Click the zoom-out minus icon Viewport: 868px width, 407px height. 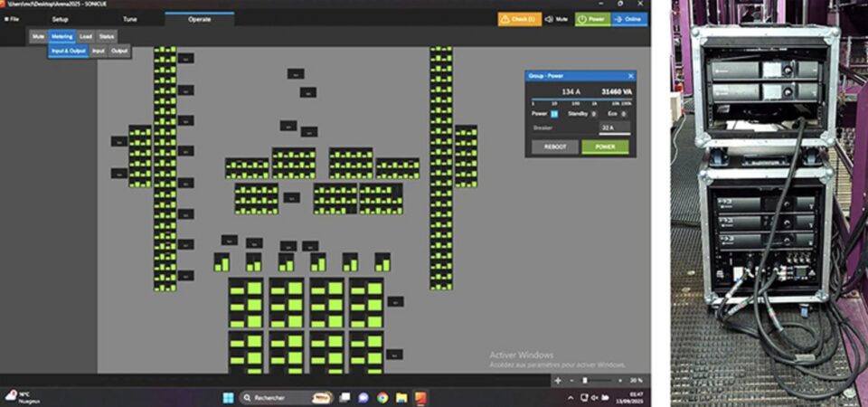click(x=571, y=381)
